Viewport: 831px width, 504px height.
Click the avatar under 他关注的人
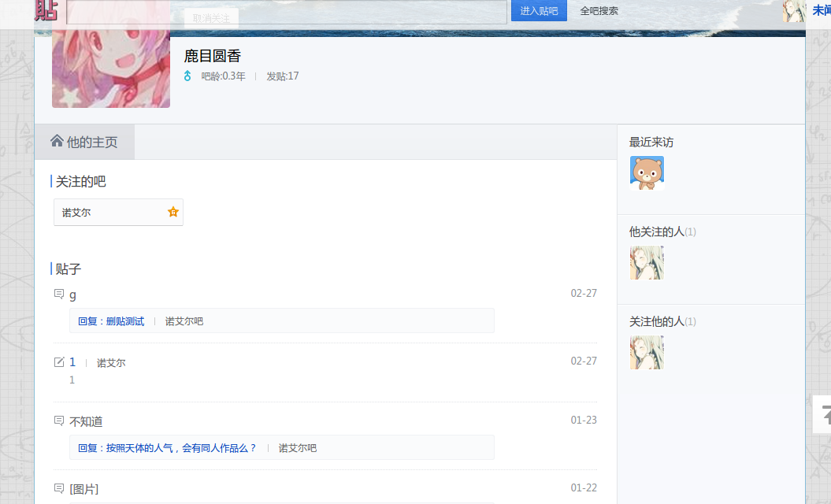[x=647, y=262]
